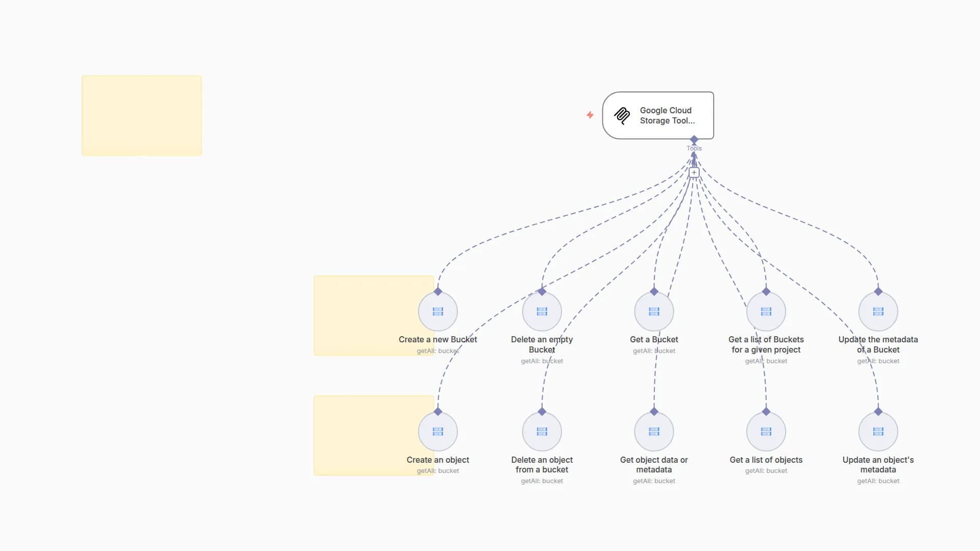Select 'Delete an object from a bucket' icon

pyautogui.click(x=542, y=431)
